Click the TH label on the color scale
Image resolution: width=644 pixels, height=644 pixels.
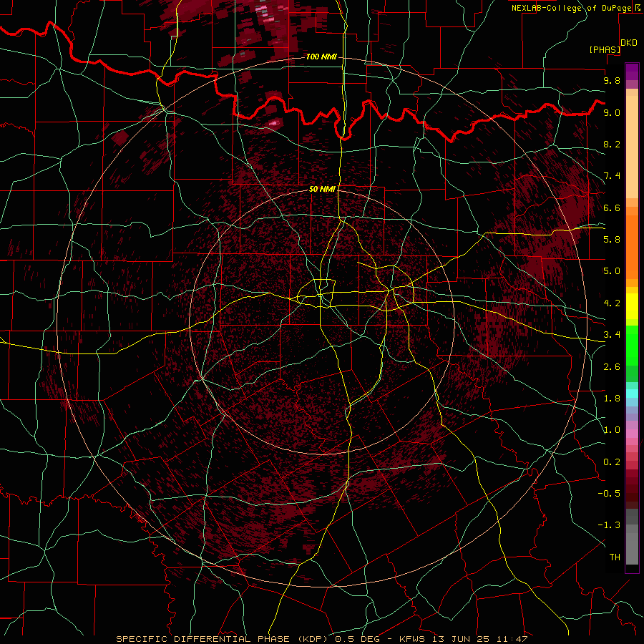coord(615,557)
